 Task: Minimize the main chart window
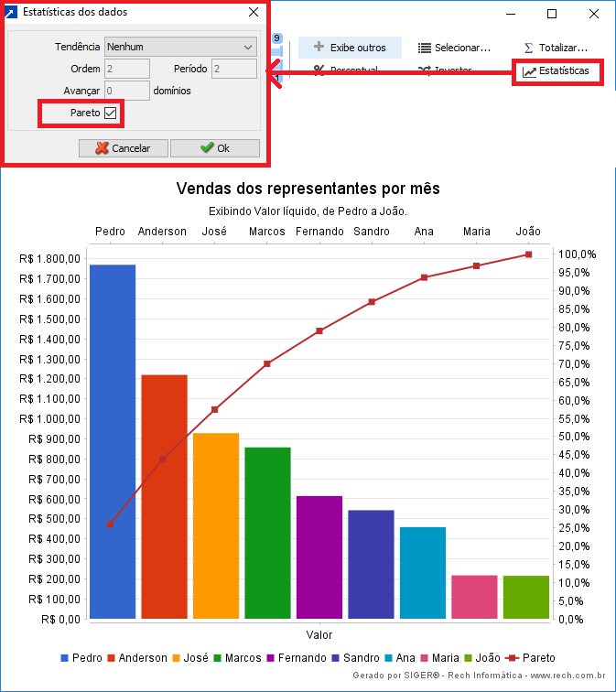click(511, 14)
